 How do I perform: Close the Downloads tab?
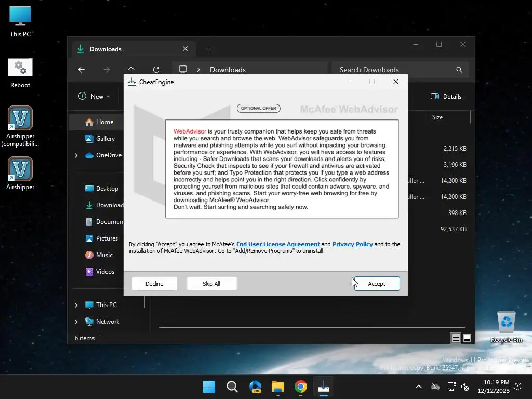click(x=185, y=49)
